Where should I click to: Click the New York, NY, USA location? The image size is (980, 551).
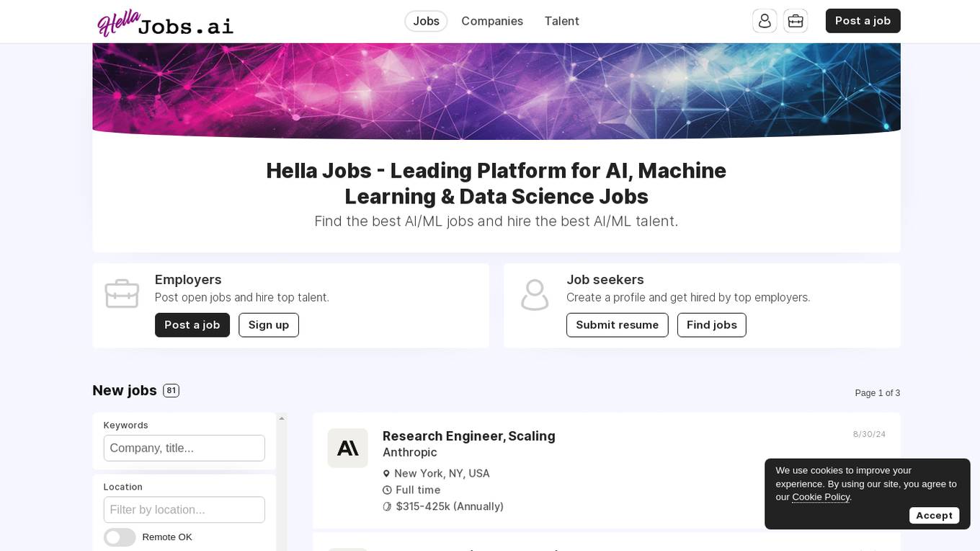[442, 473]
